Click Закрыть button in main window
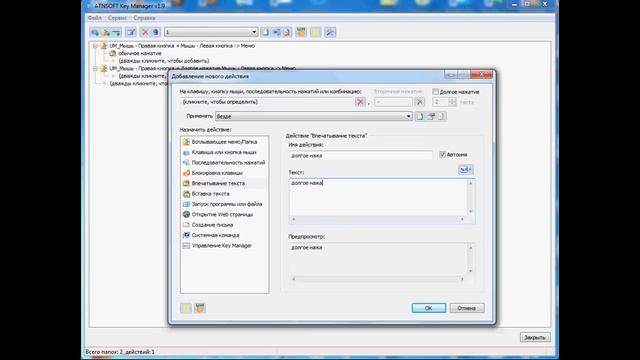This screenshot has height=360, width=640. [535, 338]
